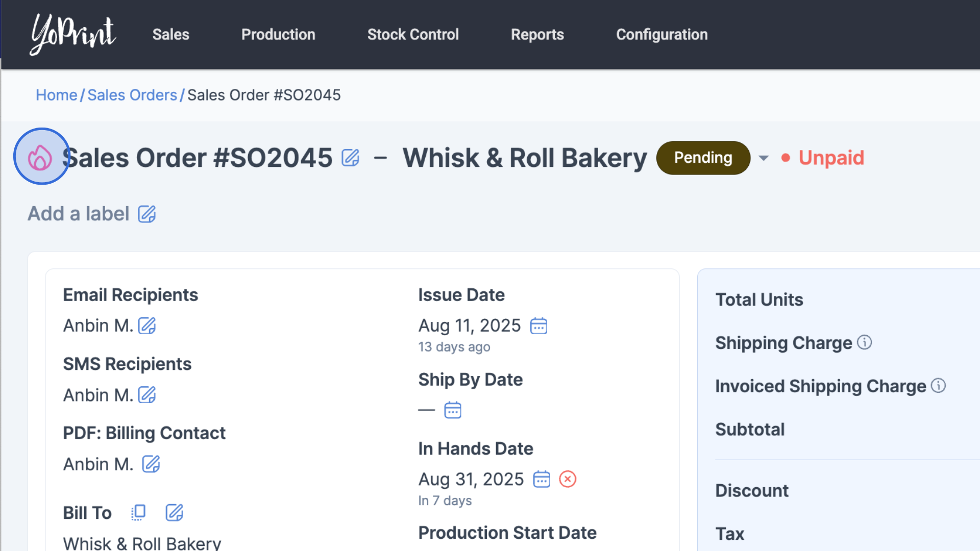Open the Stock Control menu
The height and width of the screenshot is (551, 980).
[413, 34]
